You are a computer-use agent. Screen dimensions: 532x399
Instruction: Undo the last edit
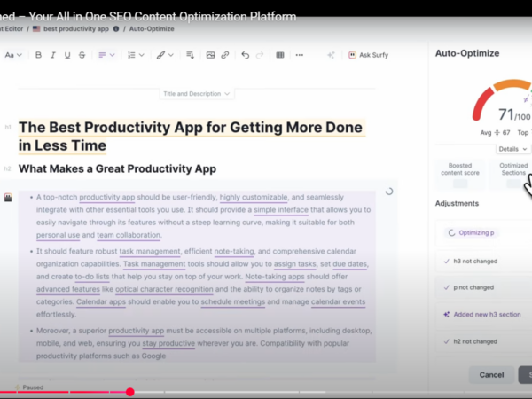click(x=245, y=55)
